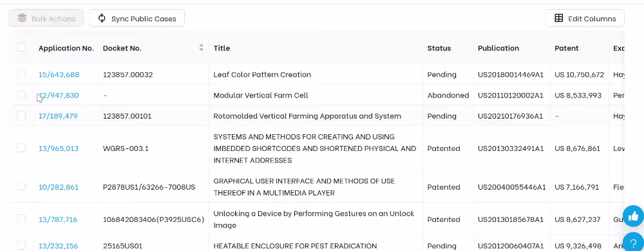
Task: Click the table grid icon for Edit Columns
Action: pyautogui.click(x=558, y=18)
